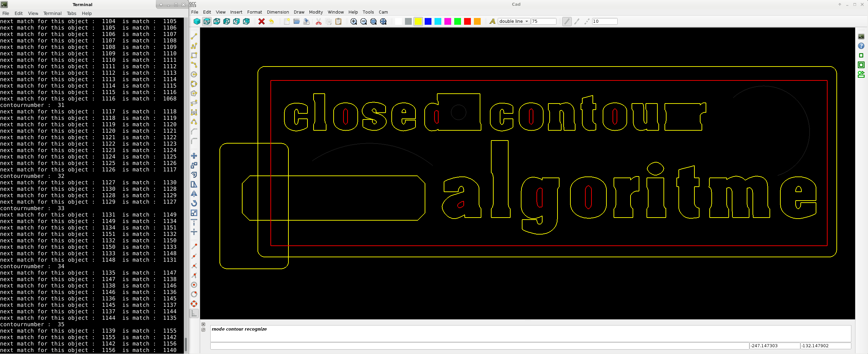Viewport: 868px width, 354px height.
Task: Pick the green color swatch
Action: 458,21
